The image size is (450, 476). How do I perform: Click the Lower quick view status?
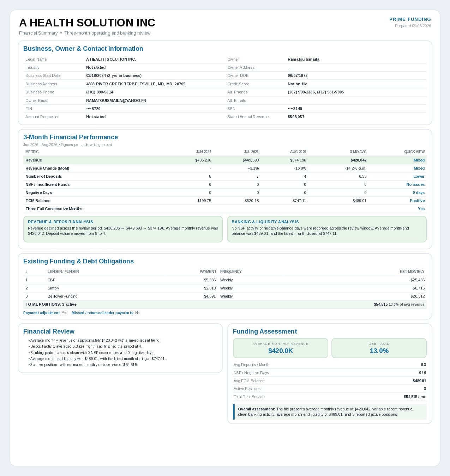click(419, 176)
